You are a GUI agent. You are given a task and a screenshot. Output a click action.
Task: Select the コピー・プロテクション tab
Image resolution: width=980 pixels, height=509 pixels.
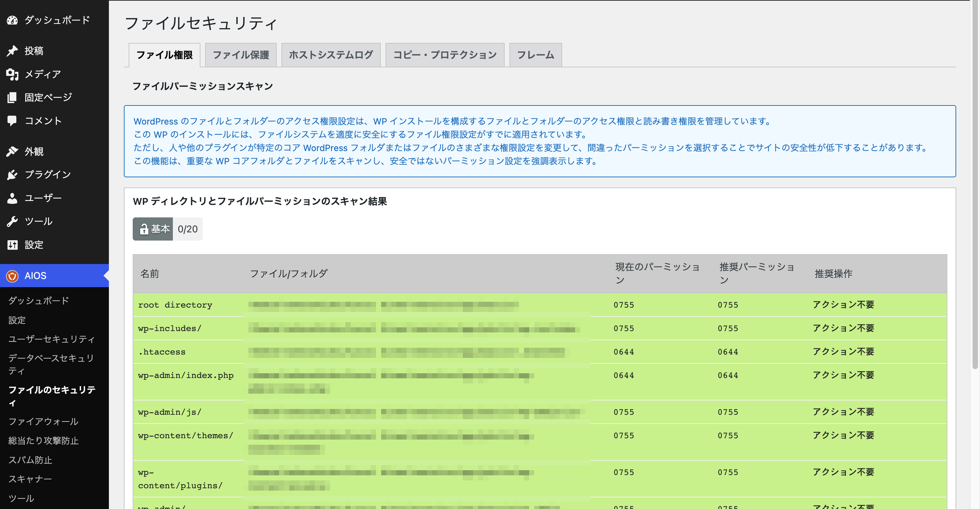[x=445, y=55]
